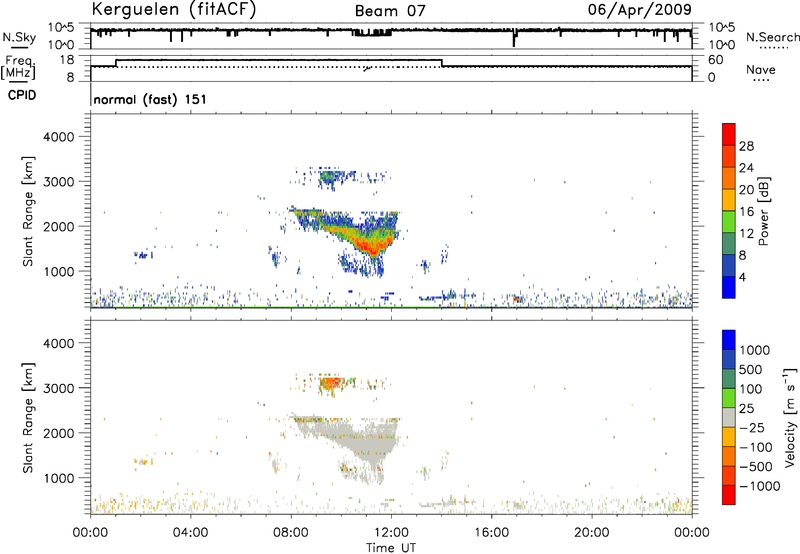Click the '08:00' time tick label
Screen dimensions: 800x554
coord(291,533)
